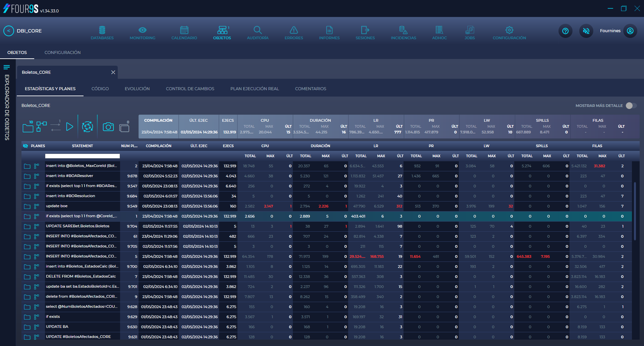Open the help question mark icon

[565, 31]
